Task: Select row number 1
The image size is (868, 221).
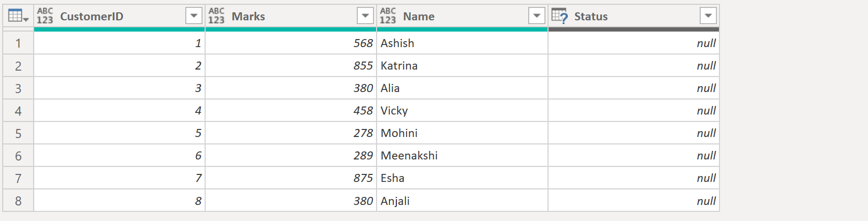Action: pos(18,43)
